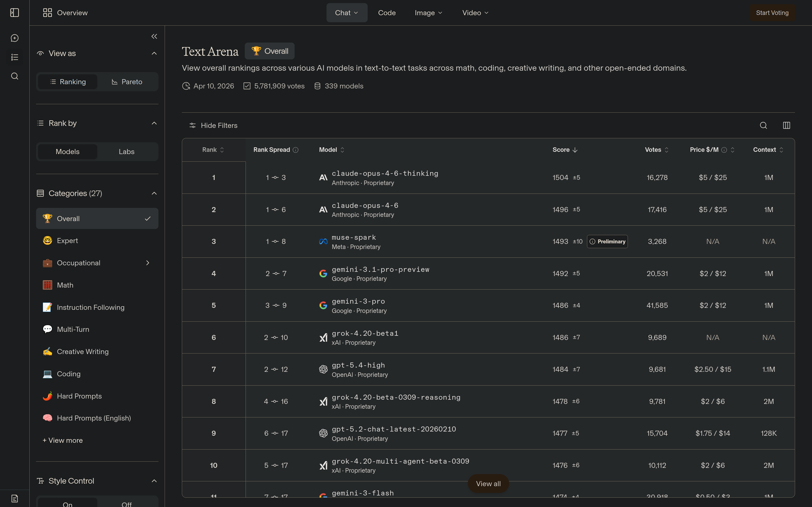Switch to the Code tab
The image size is (812, 507).
(387, 13)
